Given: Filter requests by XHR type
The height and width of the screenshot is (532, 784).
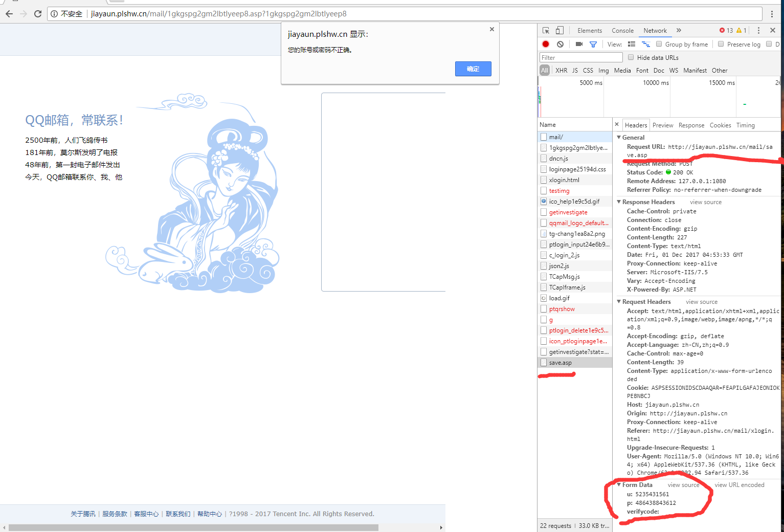Looking at the screenshot, I should 561,71.
